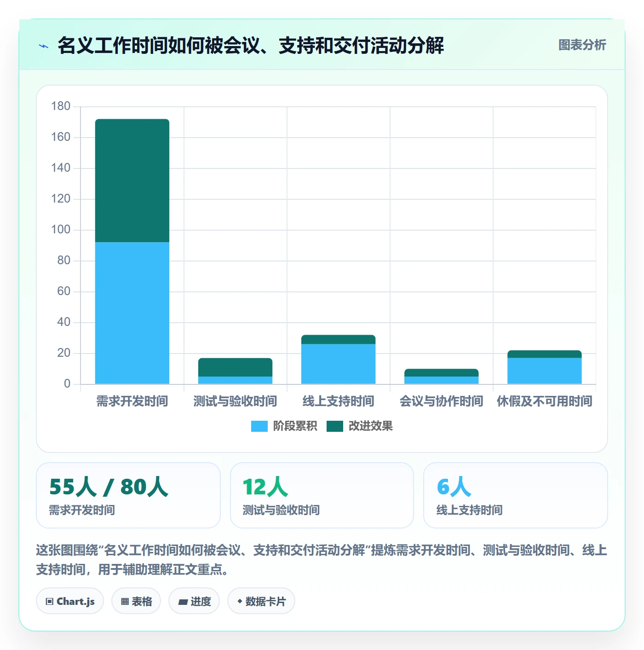Click the description paragraph starting 这张图围绕
Viewport: 644px width, 650px height.
322,560
